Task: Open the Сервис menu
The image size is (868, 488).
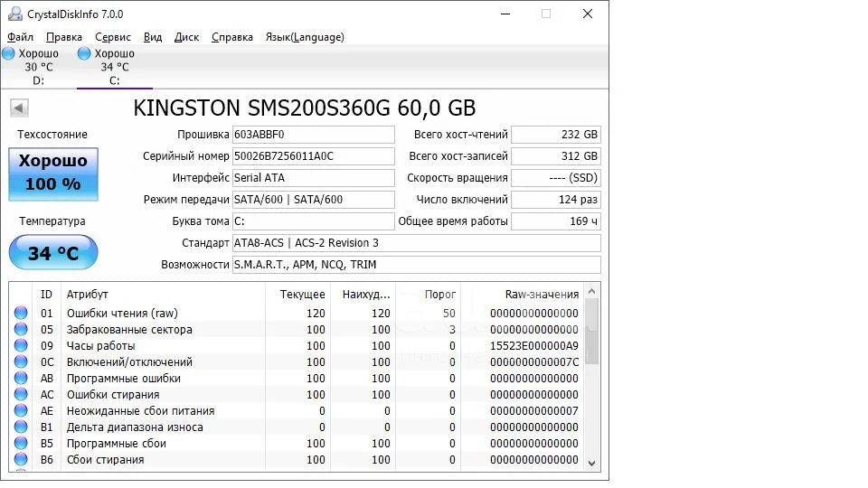Action: pos(113,37)
